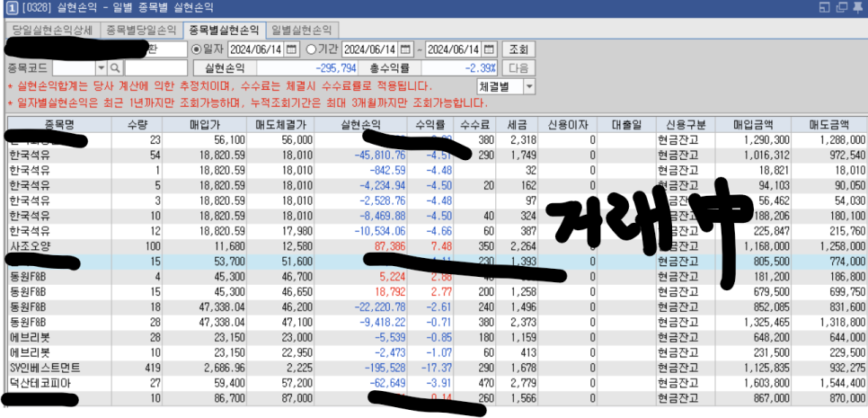Open calendar icon for period start date
Screen dimensions: 868x418
406,49
